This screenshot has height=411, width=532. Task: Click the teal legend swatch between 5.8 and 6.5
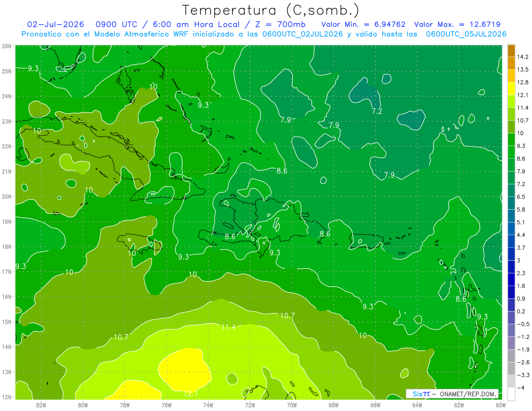pos(511,203)
